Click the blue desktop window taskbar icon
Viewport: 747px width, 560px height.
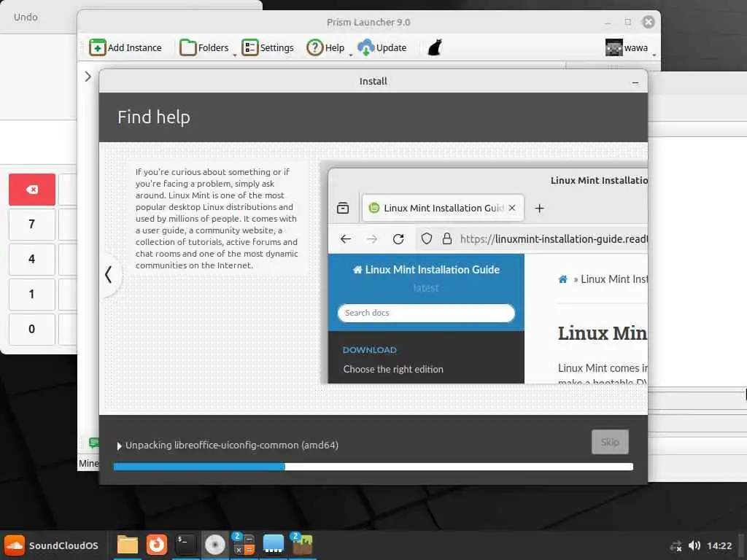(x=274, y=545)
